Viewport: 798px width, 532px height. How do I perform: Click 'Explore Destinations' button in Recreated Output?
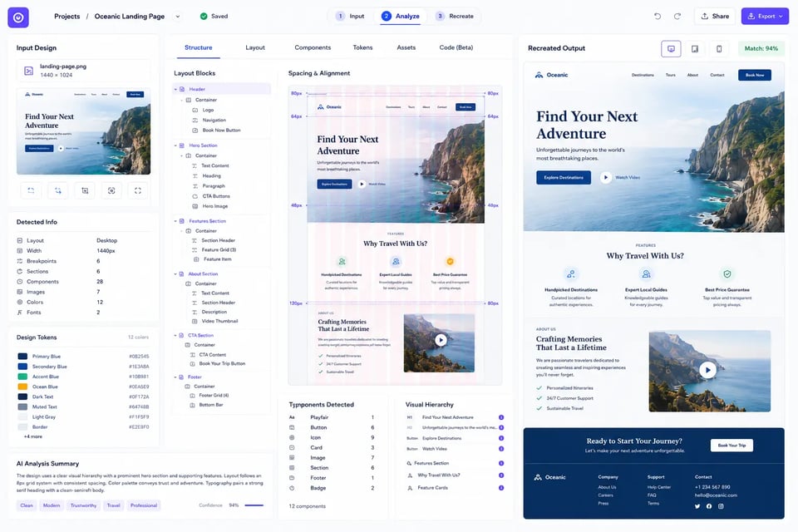point(564,177)
